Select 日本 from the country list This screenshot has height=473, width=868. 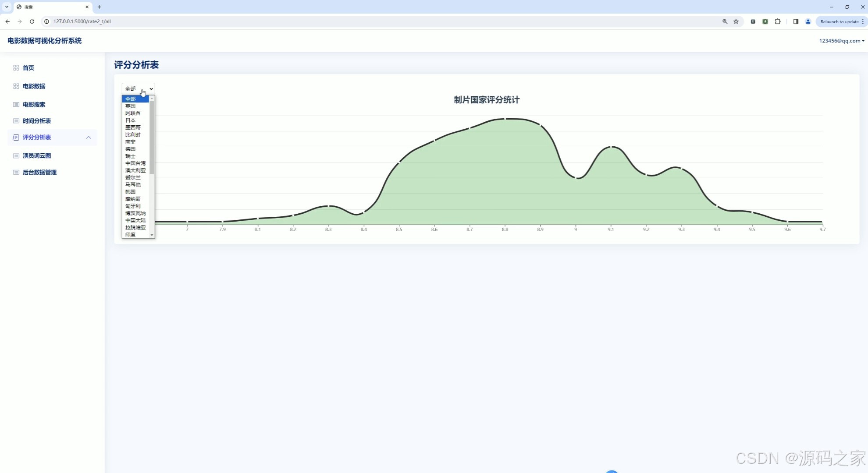click(131, 120)
